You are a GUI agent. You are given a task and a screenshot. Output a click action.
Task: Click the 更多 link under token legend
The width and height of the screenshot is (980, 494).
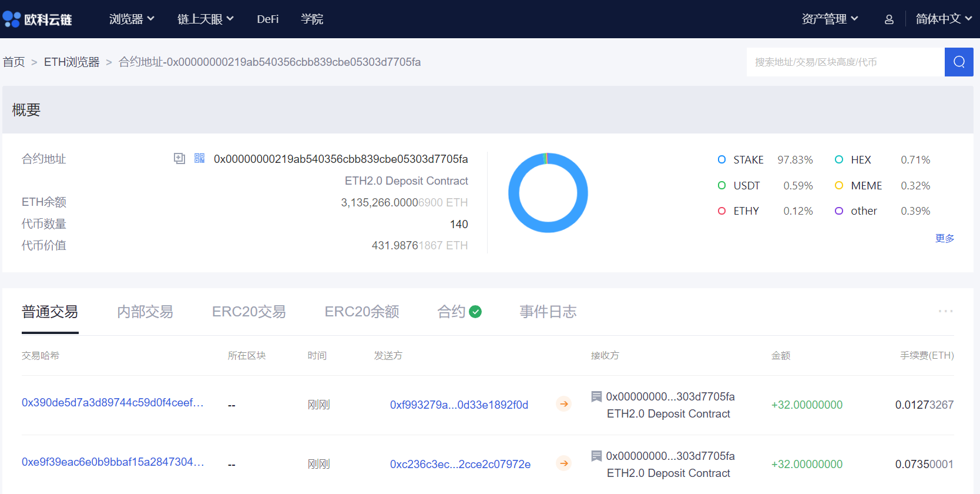(945, 238)
